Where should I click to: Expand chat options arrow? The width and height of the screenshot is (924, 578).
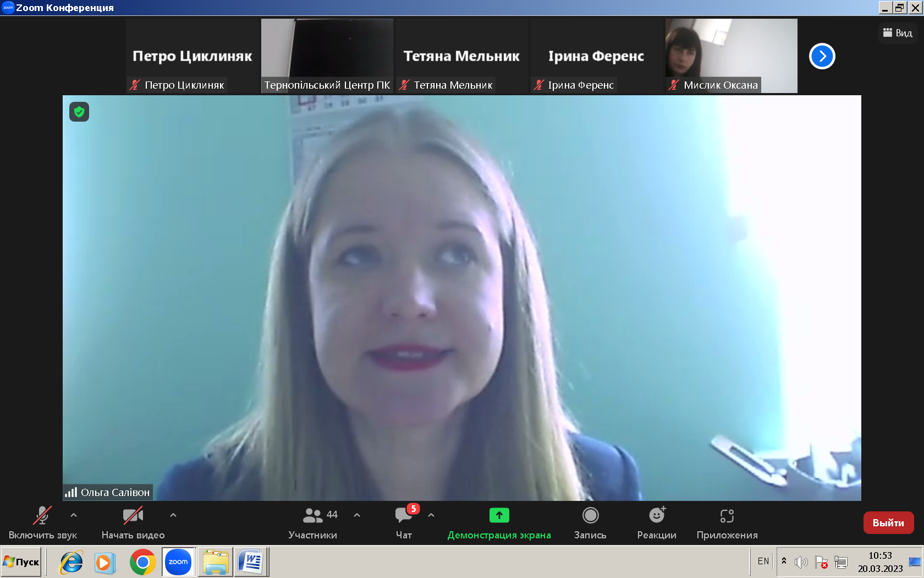[x=431, y=515]
